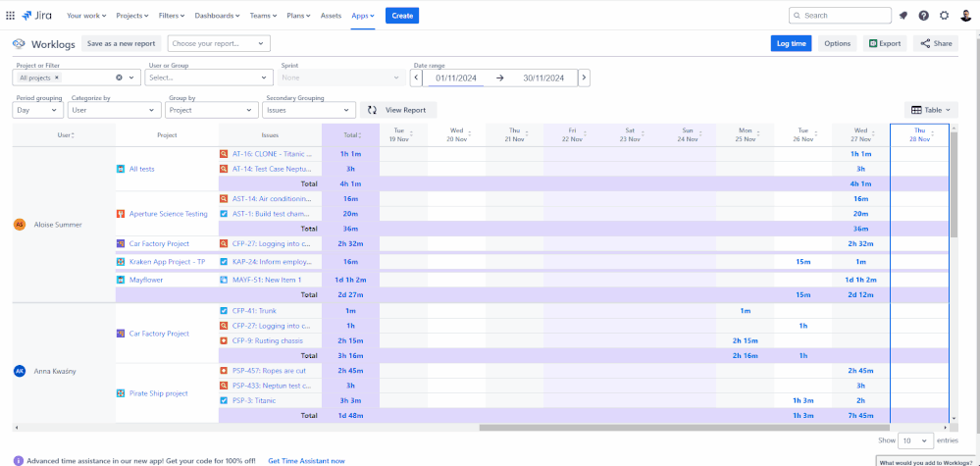Open the Dashboards menu
980x466 pixels.
pos(218,16)
